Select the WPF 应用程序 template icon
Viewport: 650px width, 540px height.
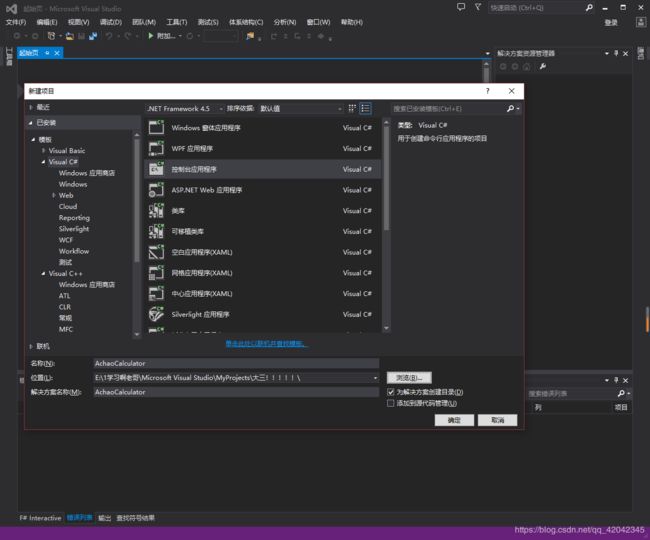click(156, 148)
